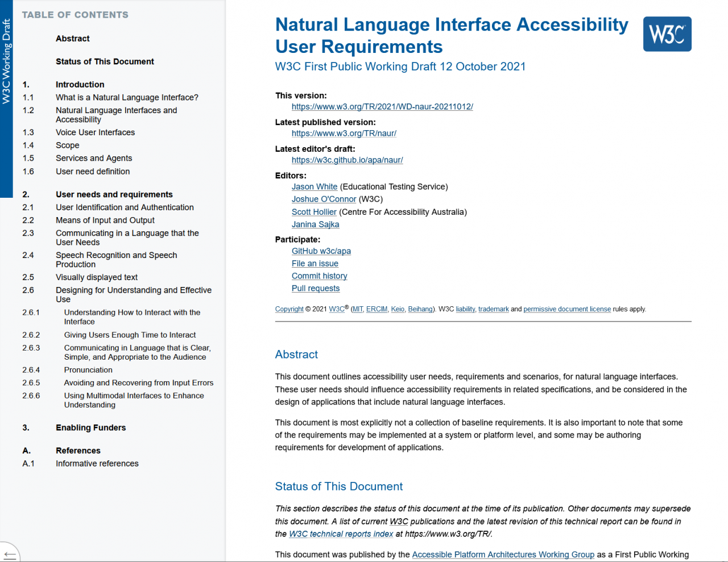The height and width of the screenshot is (562, 728).
Task: Open Using Multimodal Interfaces to Enhance Understanding
Action: [x=134, y=400]
